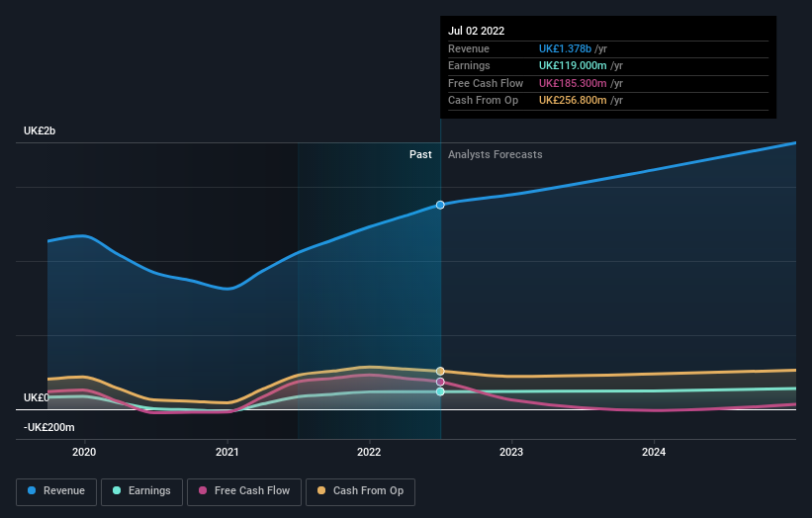Click the 2024 x-axis label
This screenshot has width=812, height=518.
point(654,453)
